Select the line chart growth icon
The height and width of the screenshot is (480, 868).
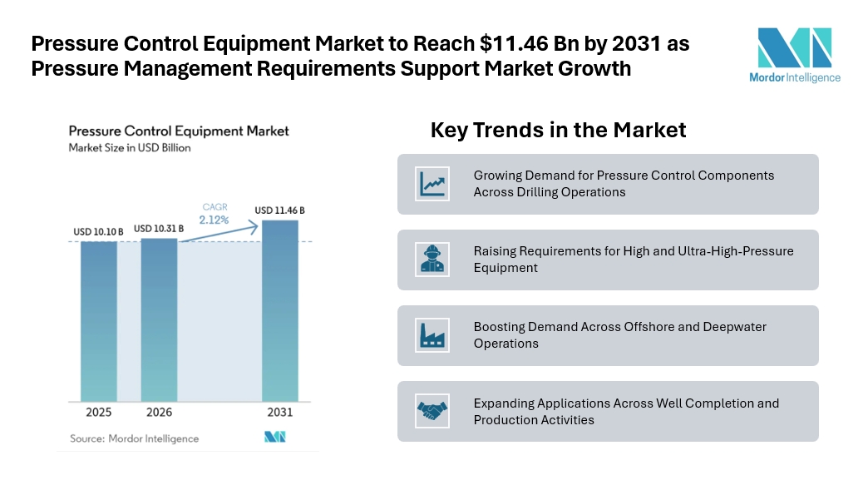(x=432, y=184)
